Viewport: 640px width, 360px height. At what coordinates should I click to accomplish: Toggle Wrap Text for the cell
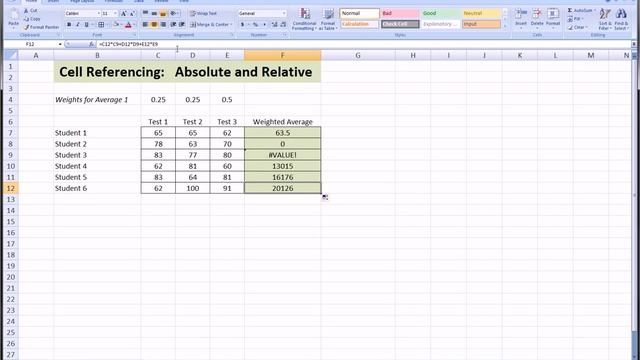pos(204,13)
